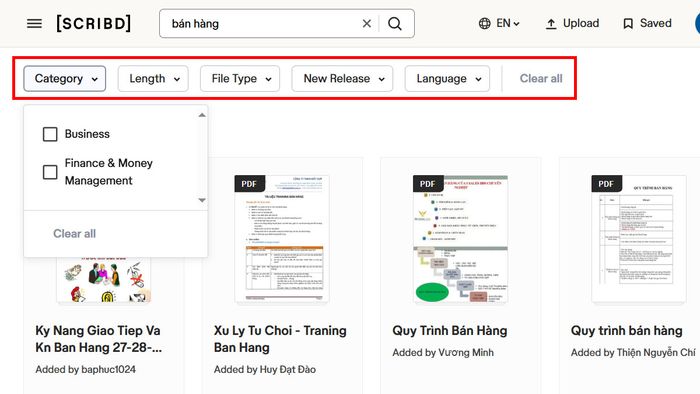Click PDF badge on Xu Ly Tu Choi

point(250,184)
